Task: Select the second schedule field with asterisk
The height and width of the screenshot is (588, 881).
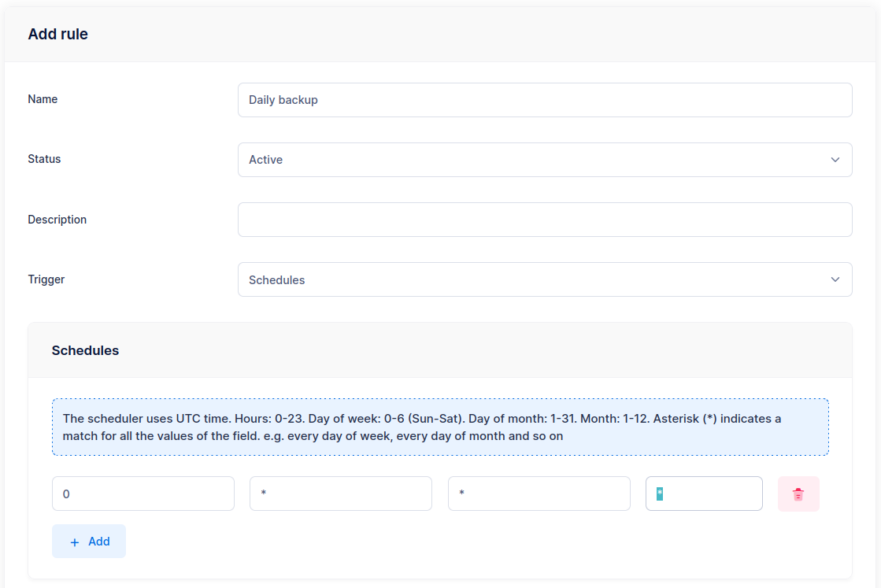Action: point(340,494)
